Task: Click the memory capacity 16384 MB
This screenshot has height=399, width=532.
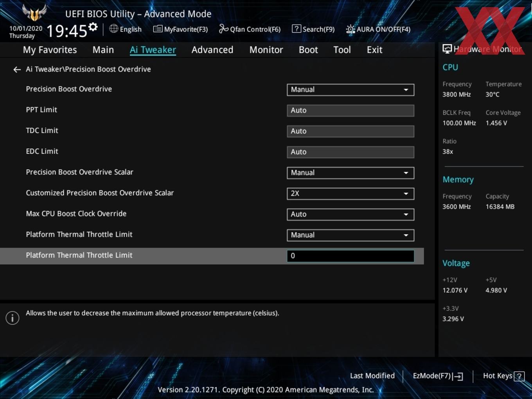Action: coord(500,207)
